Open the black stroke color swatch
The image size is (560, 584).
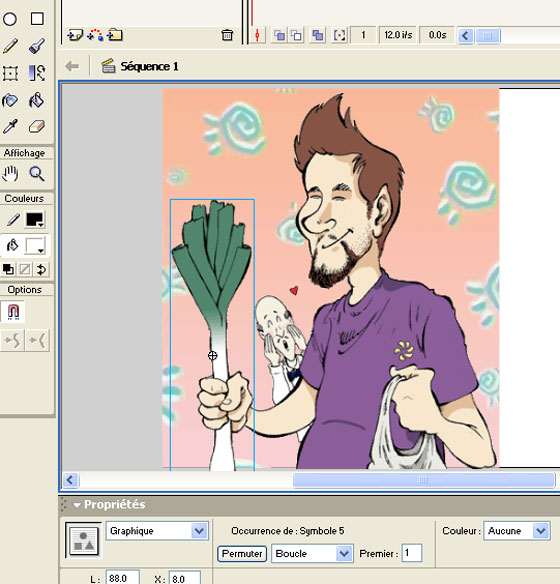click(x=35, y=220)
